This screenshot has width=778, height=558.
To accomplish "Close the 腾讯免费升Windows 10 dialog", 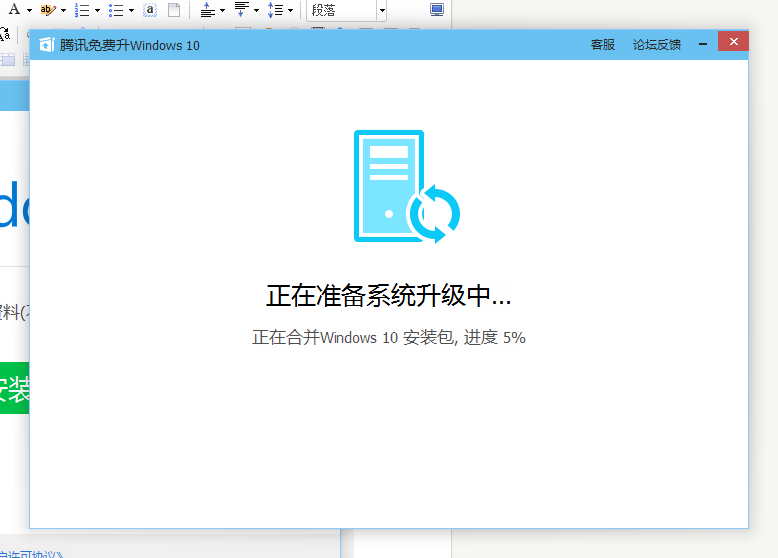I will click(x=733, y=41).
